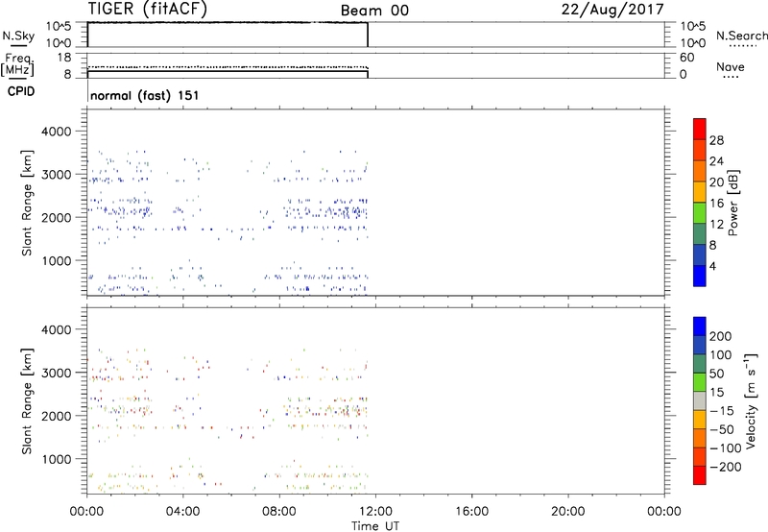Click the Time UT axis label

[x=375, y=526]
